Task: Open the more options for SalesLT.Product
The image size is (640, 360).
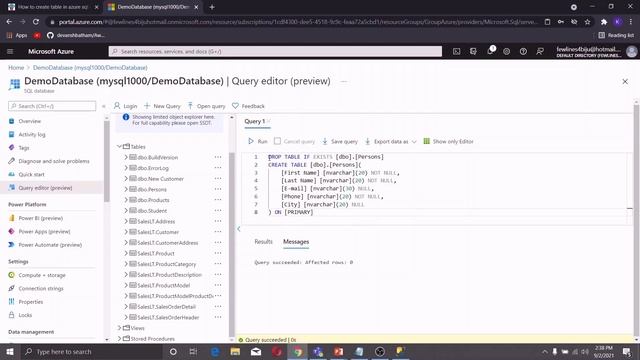Action: (x=218, y=253)
